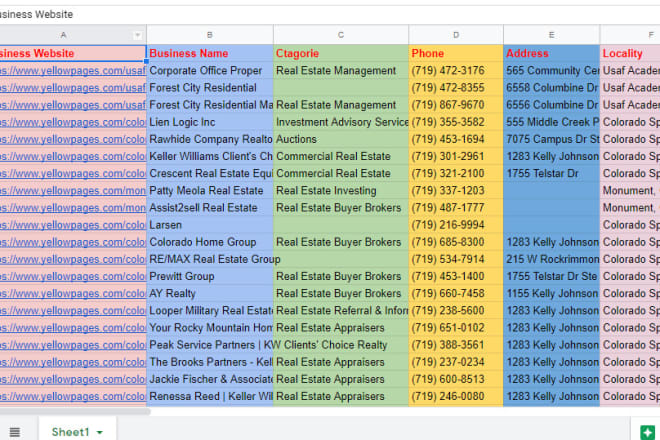Select cell Prewitt Group
Image resolution: width=660 pixels, height=440 pixels.
(x=210, y=277)
